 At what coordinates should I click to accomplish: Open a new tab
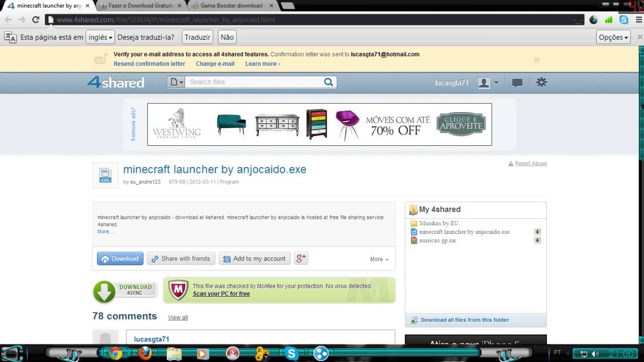[x=287, y=6]
